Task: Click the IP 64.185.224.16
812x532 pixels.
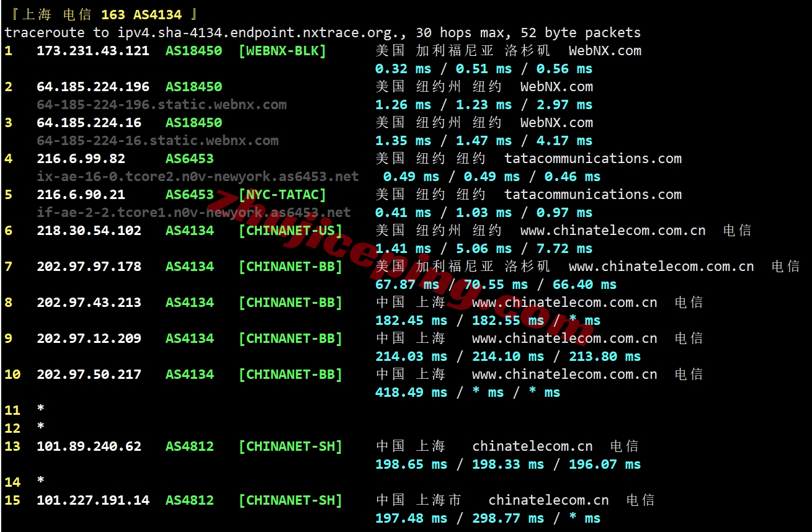Action: (x=89, y=123)
